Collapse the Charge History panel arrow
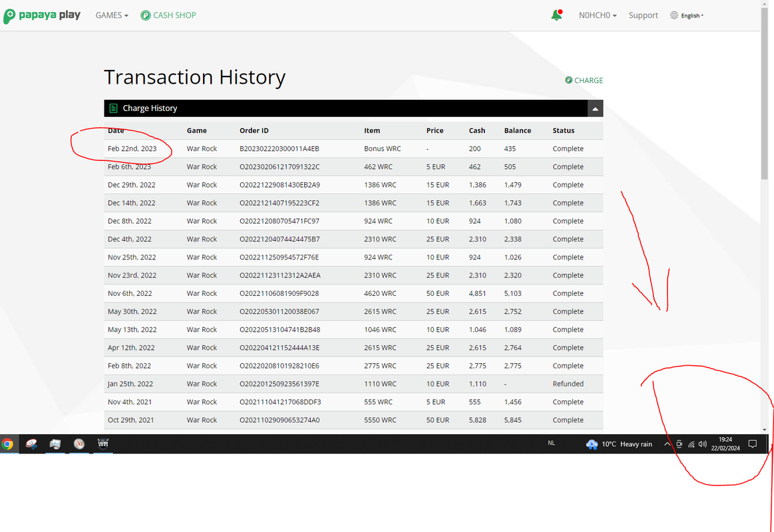 point(595,108)
